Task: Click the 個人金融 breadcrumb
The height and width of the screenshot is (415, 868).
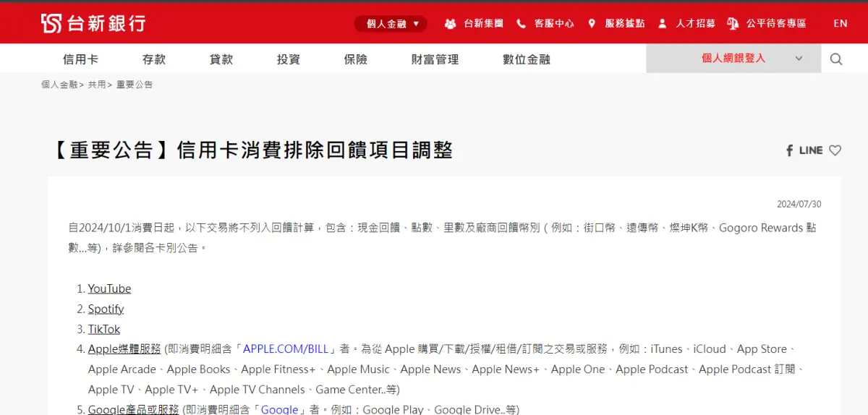Action: point(59,85)
